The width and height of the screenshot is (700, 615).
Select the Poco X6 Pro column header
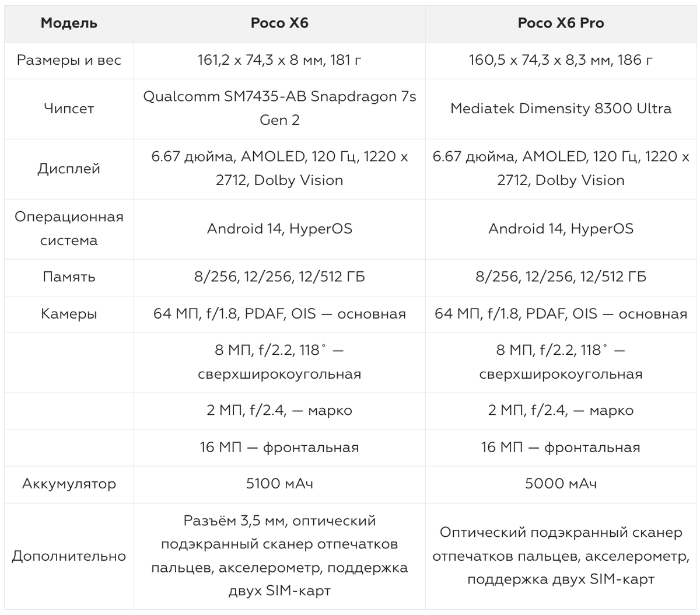561,23
